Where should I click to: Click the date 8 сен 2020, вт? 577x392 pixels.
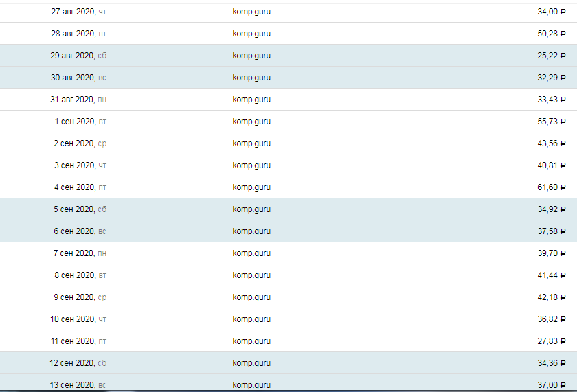(x=80, y=275)
